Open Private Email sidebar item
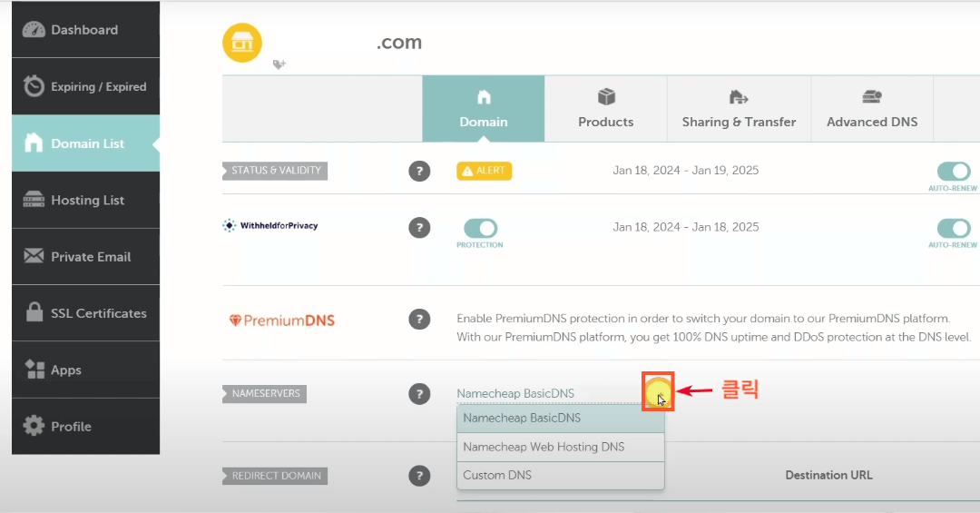This screenshot has width=980, height=513. (x=85, y=256)
